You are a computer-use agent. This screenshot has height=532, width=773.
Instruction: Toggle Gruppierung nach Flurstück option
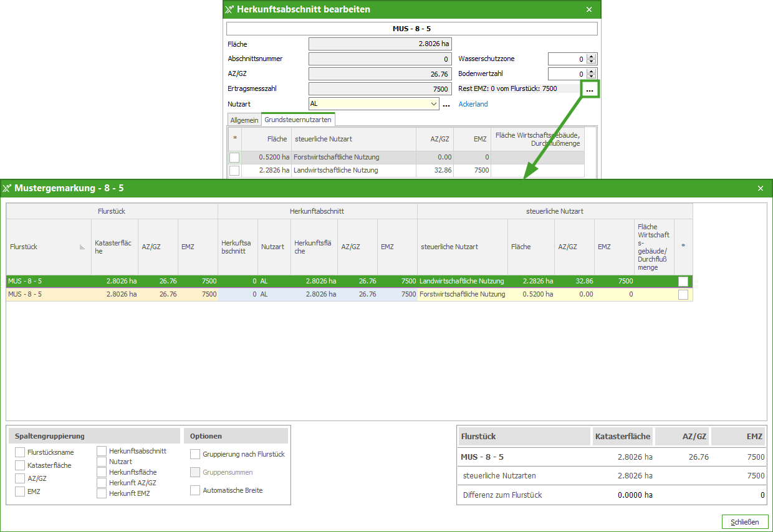(195, 454)
